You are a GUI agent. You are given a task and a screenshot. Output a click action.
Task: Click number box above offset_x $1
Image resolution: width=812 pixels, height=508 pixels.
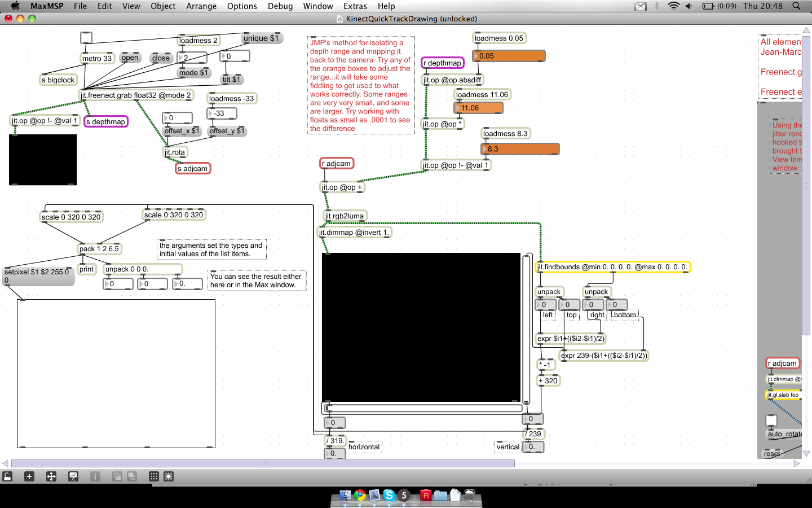(178, 118)
